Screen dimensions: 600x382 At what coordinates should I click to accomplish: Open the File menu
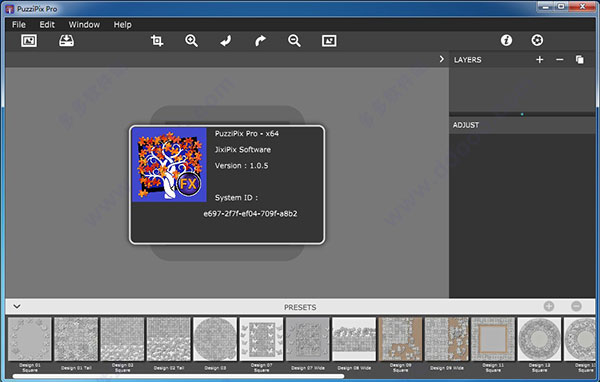(x=19, y=24)
